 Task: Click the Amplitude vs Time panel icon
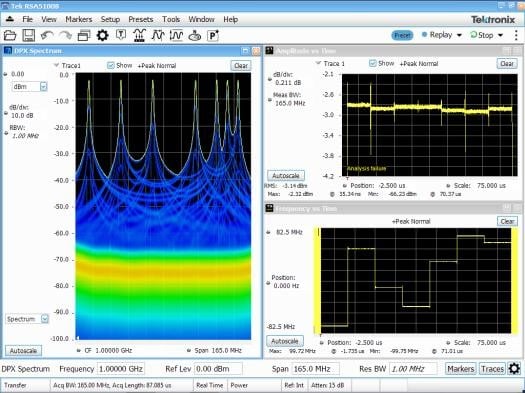[270, 51]
